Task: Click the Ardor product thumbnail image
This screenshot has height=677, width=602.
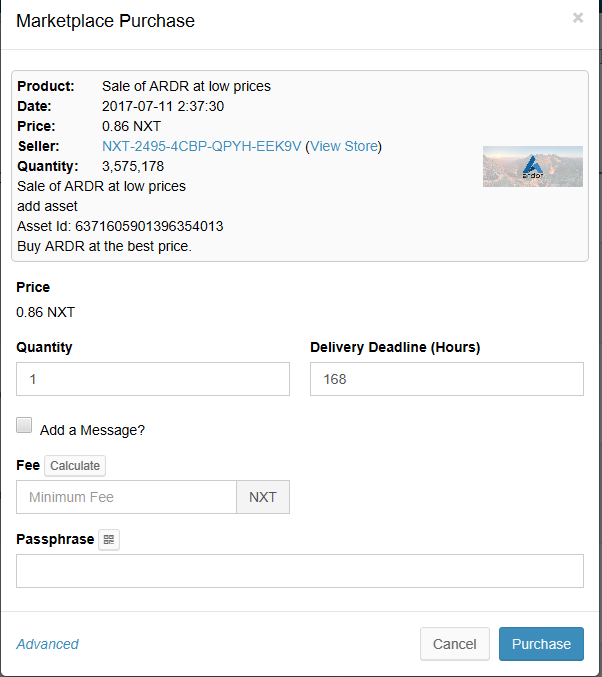Action: [x=532, y=166]
